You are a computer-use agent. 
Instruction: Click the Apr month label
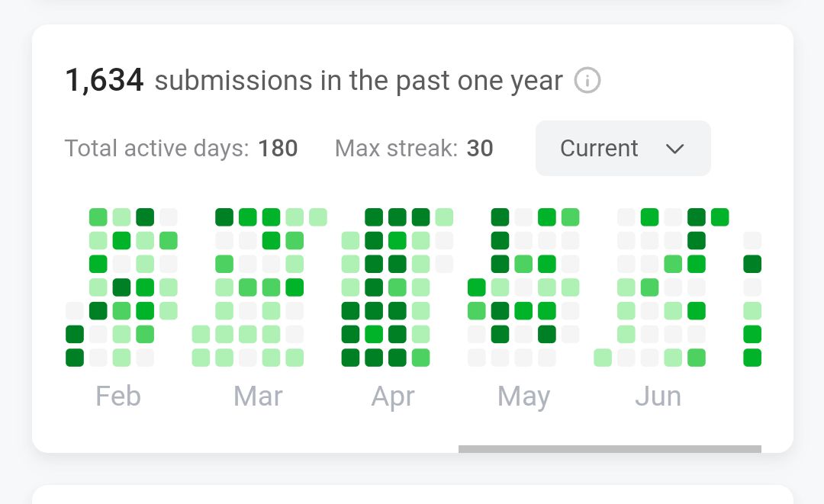pos(393,397)
